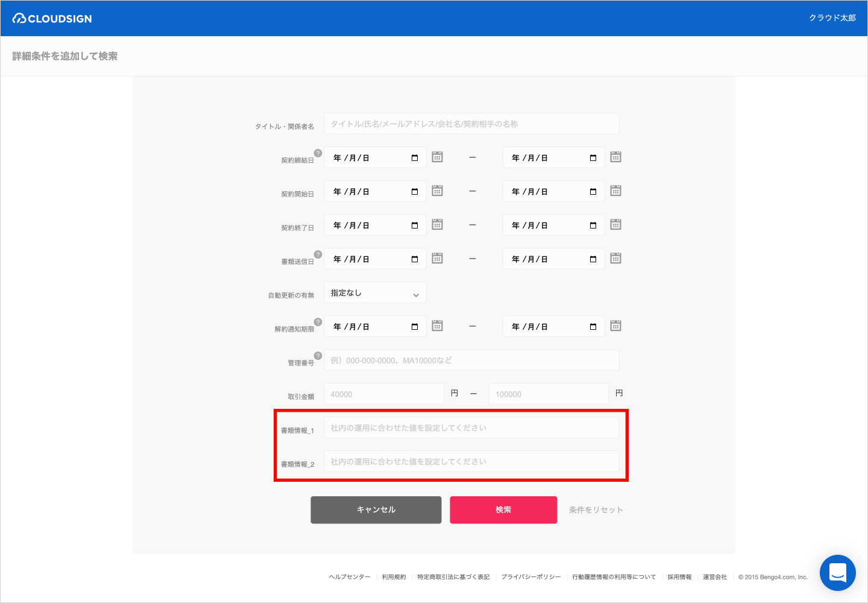The width and height of the screenshot is (868, 603).
Task: Show help for 管理番号
Action: 318,356
